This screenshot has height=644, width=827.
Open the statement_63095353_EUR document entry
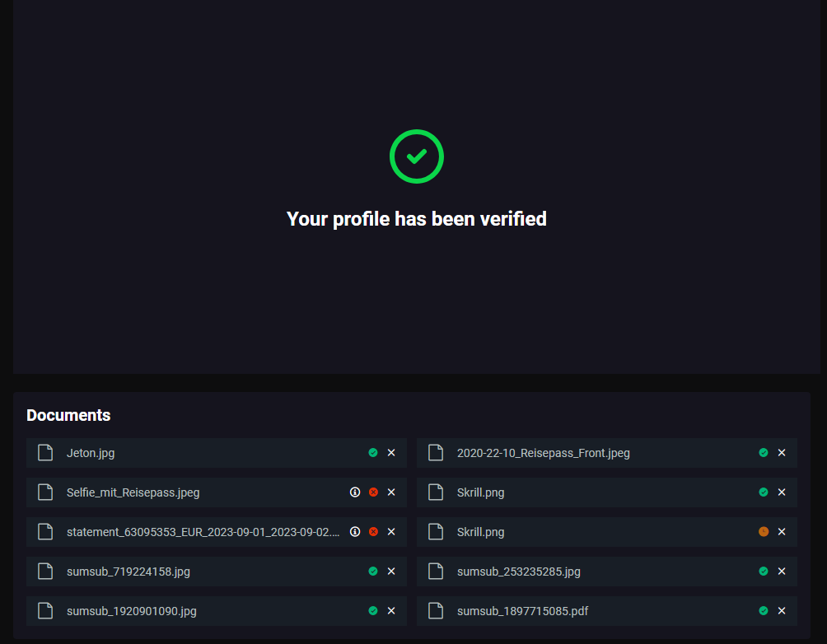[203, 532]
